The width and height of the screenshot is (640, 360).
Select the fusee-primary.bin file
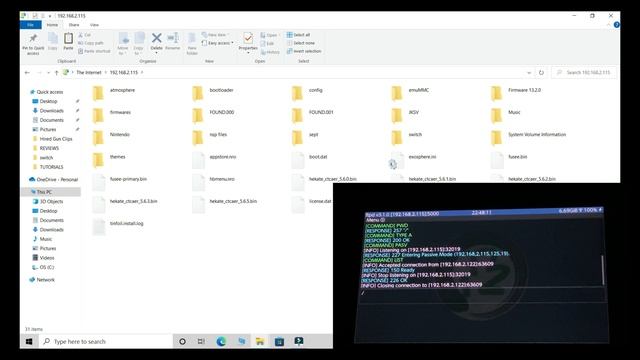(x=119, y=182)
